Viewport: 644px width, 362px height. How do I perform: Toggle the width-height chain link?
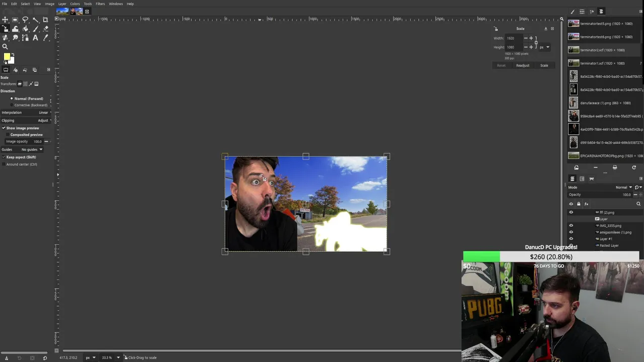536,43
